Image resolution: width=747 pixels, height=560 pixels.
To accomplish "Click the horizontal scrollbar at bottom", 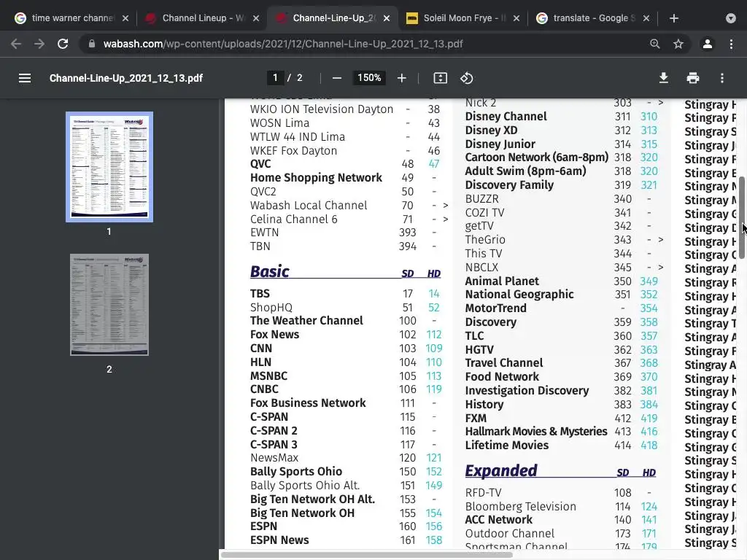I will tap(367, 554).
